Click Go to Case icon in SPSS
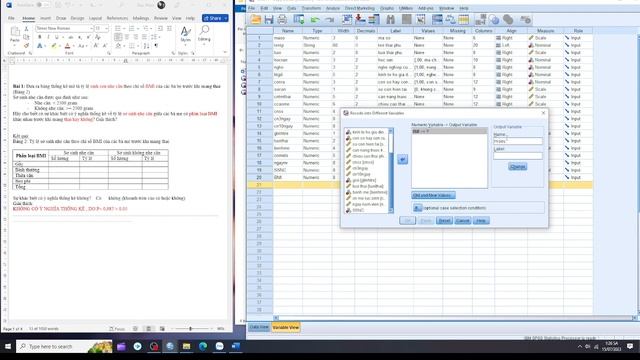This screenshot has height=360, width=640. [x=347, y=19]
